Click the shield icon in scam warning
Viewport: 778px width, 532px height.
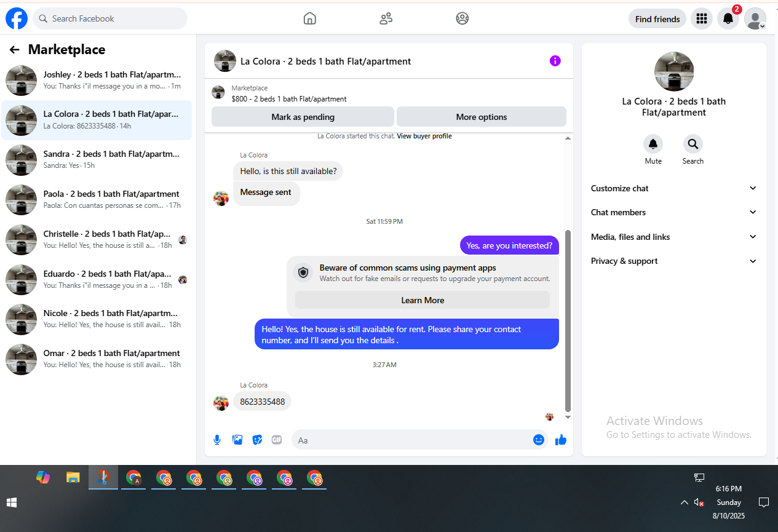click(x=303, y=272)
